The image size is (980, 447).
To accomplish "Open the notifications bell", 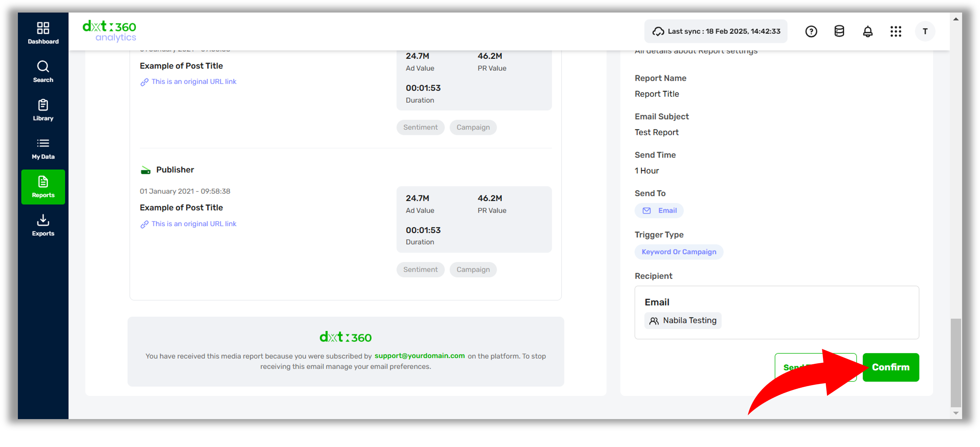I will click(x=867, y=31).
